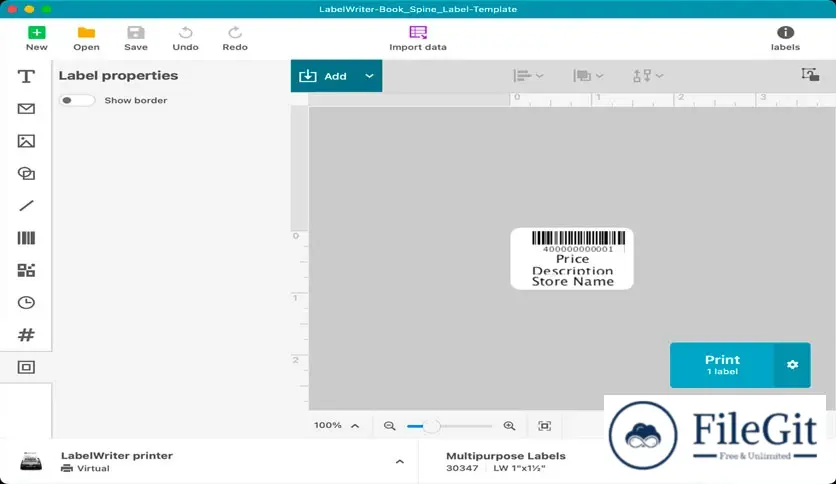Click the rotate label icon
Viewport: 836px width, 484px height.
(x=810, y=75)
